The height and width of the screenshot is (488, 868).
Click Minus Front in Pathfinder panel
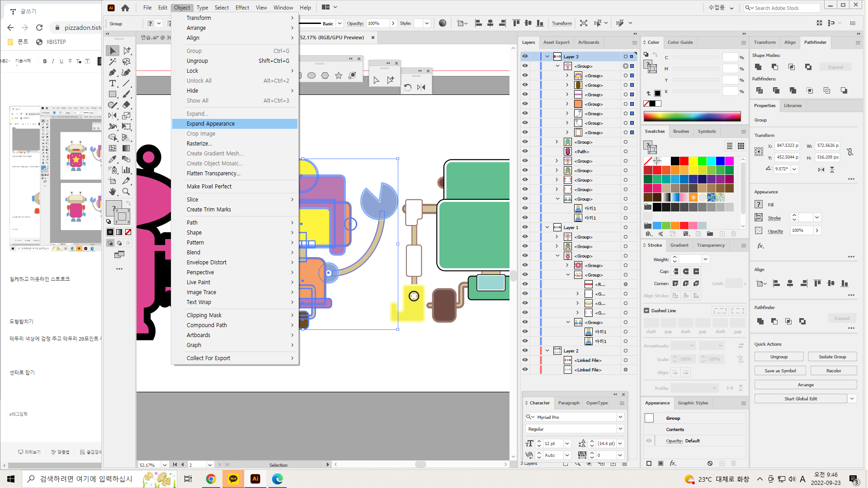point(774,67)
